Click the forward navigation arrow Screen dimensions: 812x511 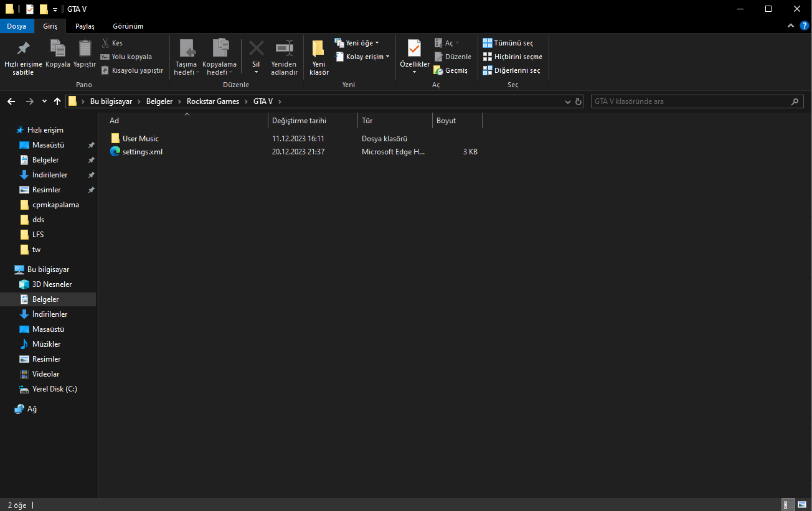[29, 101]
